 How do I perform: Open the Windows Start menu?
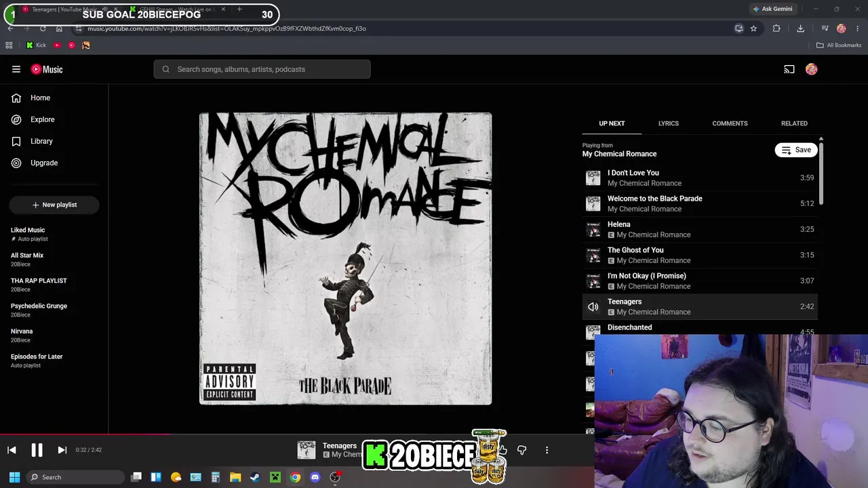(x=14, y=477)
